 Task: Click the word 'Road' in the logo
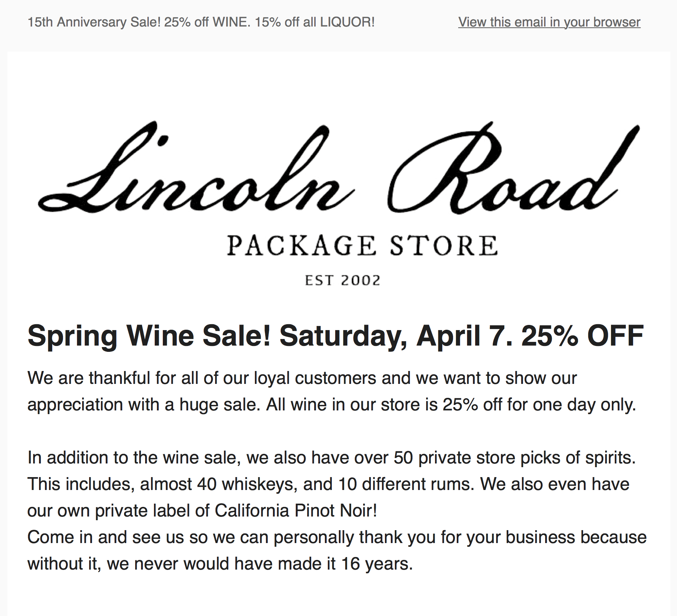[x=514, y=168]
